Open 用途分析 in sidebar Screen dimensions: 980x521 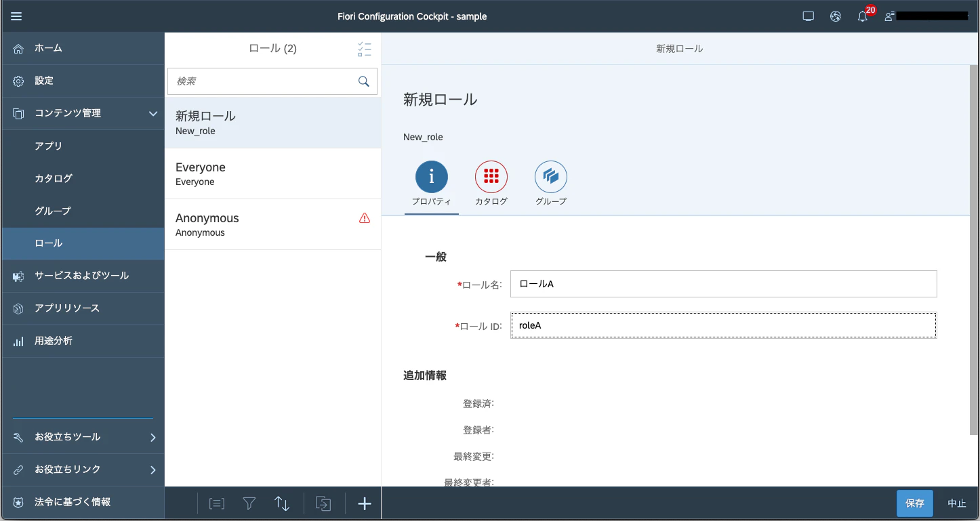[x=83, y=341]
